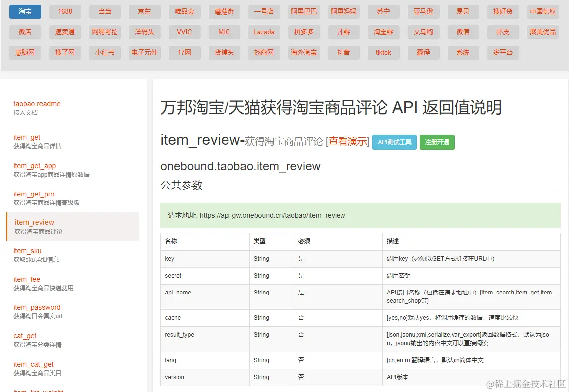Open the 翻译 tab

coord(424,52)
